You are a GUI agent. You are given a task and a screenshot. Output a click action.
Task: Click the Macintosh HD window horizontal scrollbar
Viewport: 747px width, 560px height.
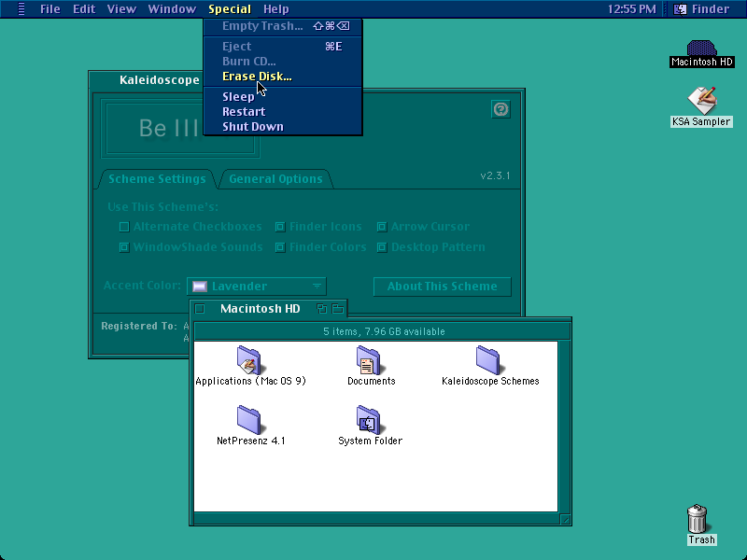pos(376,519)
